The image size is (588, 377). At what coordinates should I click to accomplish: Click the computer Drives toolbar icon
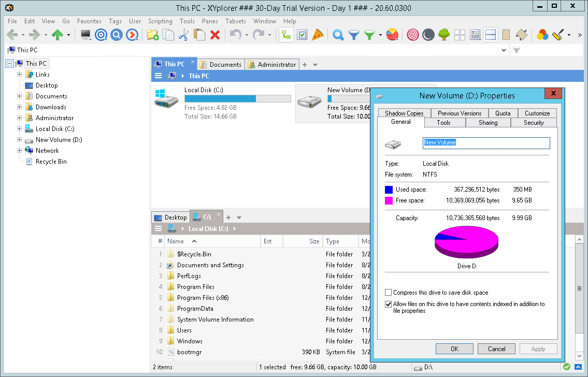tap(85, 35)
